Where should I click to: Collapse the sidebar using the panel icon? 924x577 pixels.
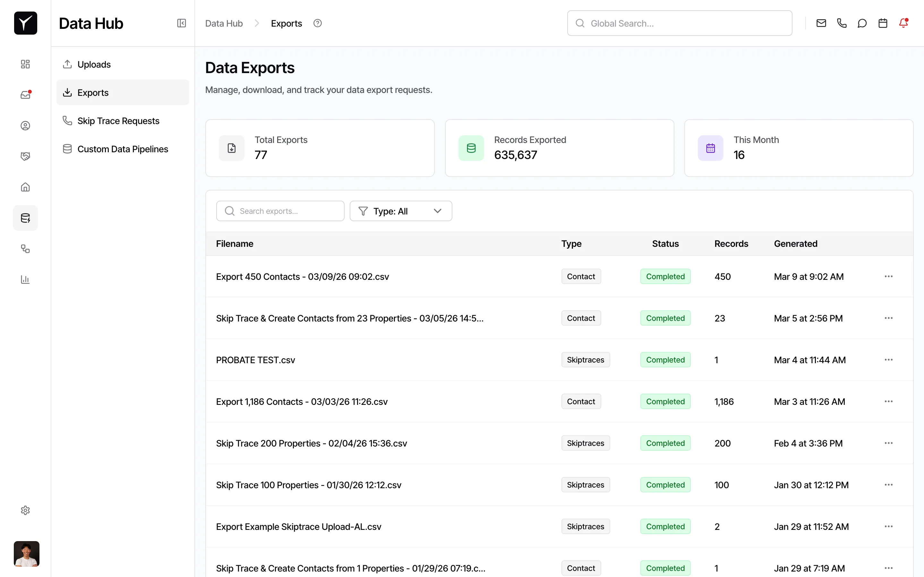pyautogui.click(x=181, y=23)
